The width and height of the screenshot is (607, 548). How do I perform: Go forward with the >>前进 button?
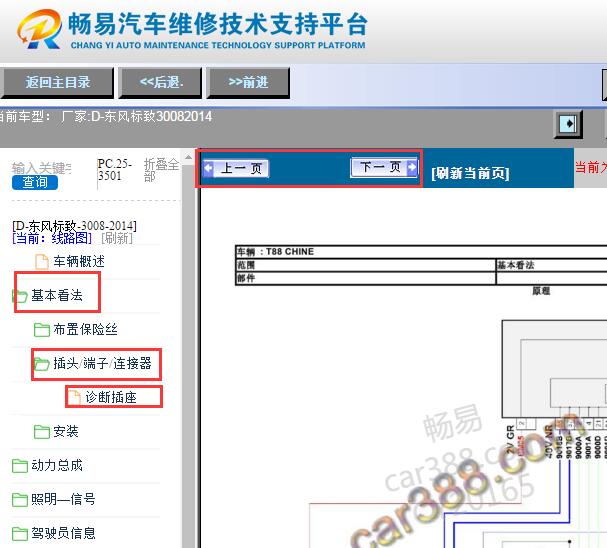coord(248,82)
